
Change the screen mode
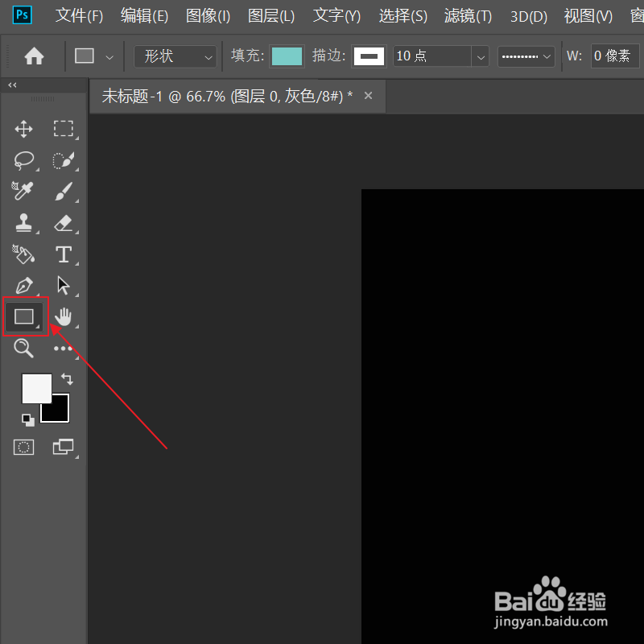coord(64,447)
